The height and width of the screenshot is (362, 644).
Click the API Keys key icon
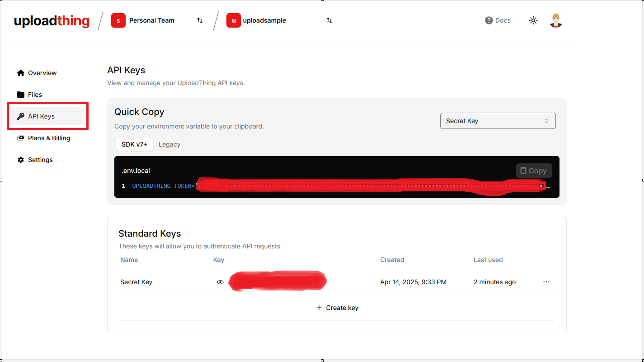pos(21,116)
